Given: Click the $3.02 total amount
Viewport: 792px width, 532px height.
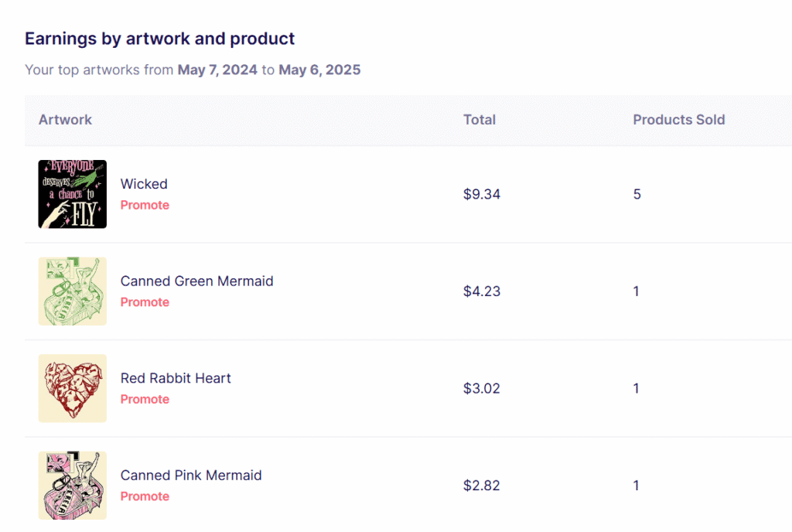Looking at the screenshot, I should [x=481, y=388].
